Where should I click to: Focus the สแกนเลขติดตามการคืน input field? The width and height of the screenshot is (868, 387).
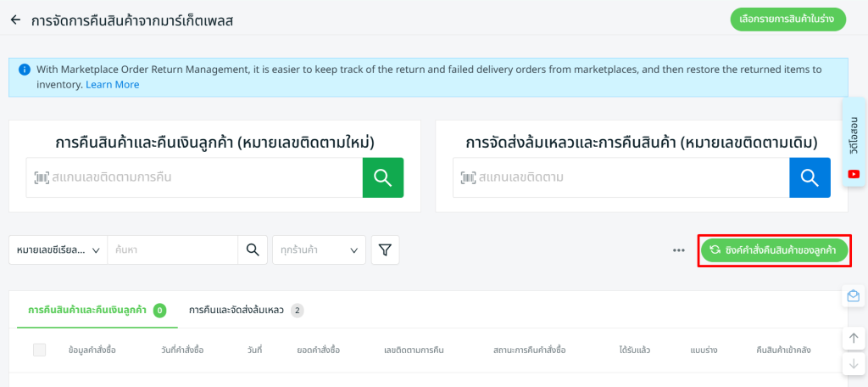pyautogui.click(x=203, y=177)
